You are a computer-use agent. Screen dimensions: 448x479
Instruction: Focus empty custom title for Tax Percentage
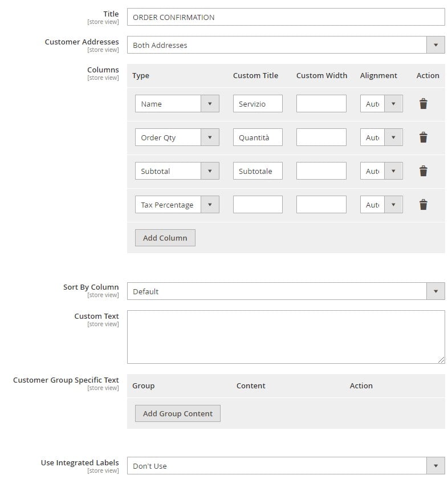pos(258,204)
